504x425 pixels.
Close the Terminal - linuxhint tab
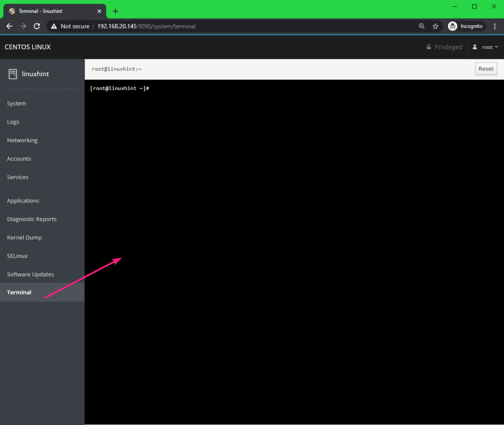tap(99, 11)
